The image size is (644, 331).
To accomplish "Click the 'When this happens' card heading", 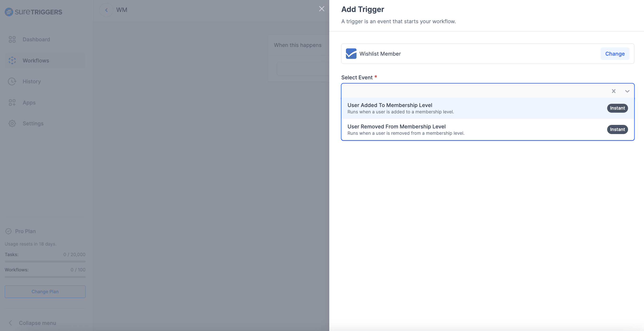I will pos(298,45).
